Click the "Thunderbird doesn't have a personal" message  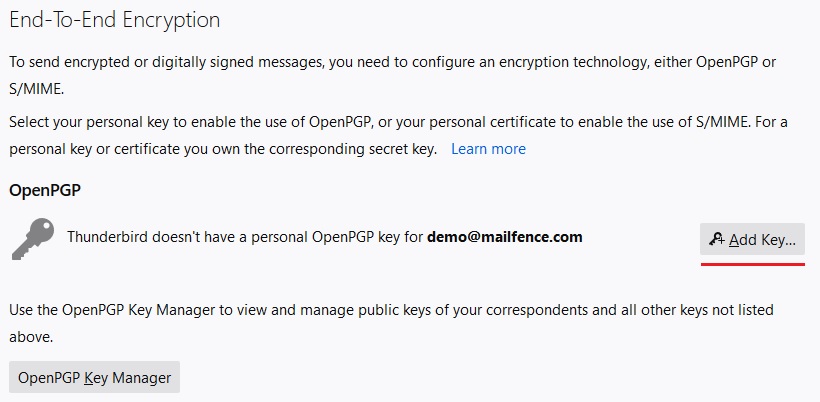pos(325,237)
